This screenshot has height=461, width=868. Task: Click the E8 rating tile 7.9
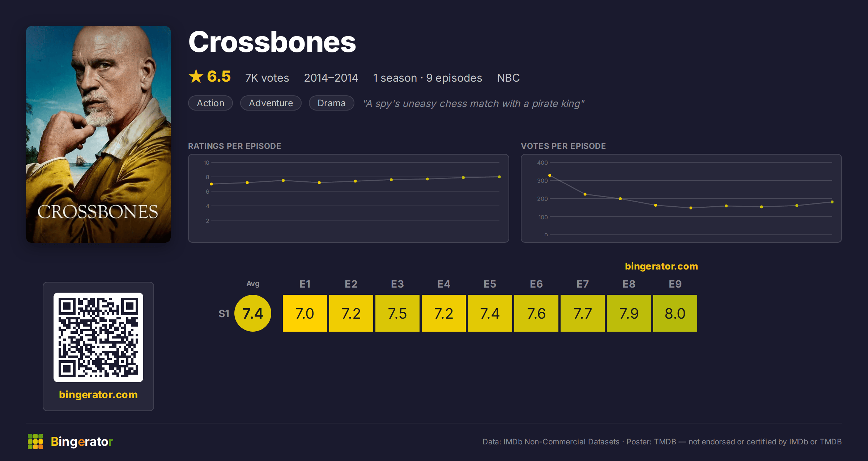(x=629, y=313)
